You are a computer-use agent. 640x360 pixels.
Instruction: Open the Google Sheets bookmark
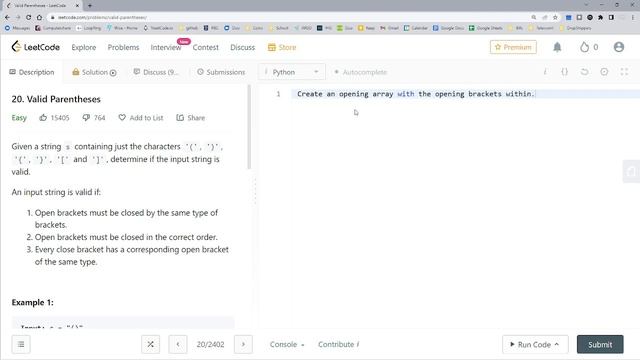(x=486, y=28)
